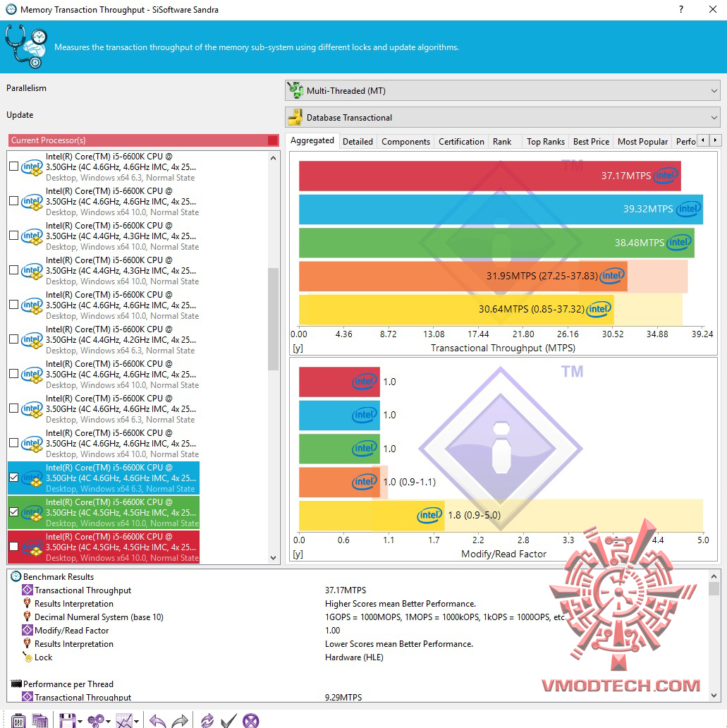Open the Best Price tab

(x=591, y=141)
